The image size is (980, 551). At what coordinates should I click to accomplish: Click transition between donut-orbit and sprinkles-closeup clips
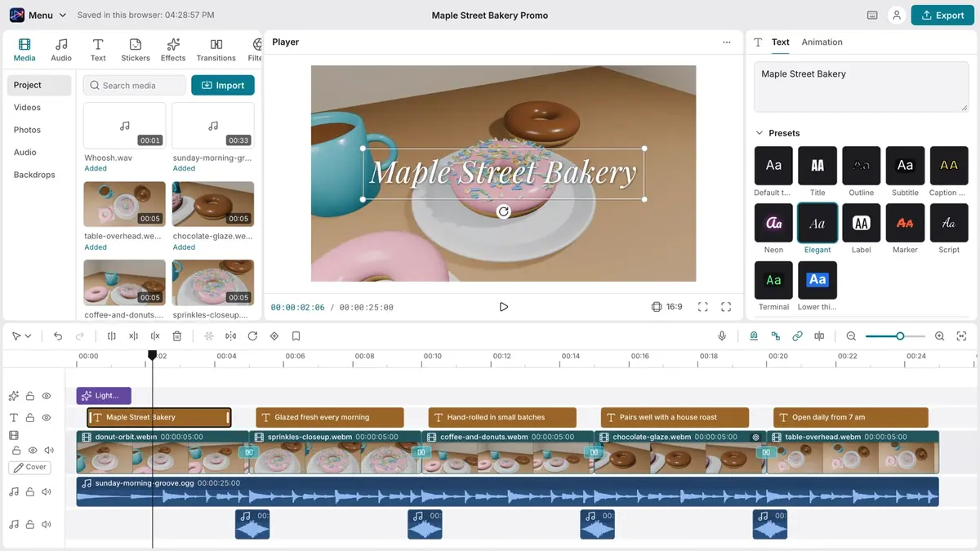(x=249, y=452)
